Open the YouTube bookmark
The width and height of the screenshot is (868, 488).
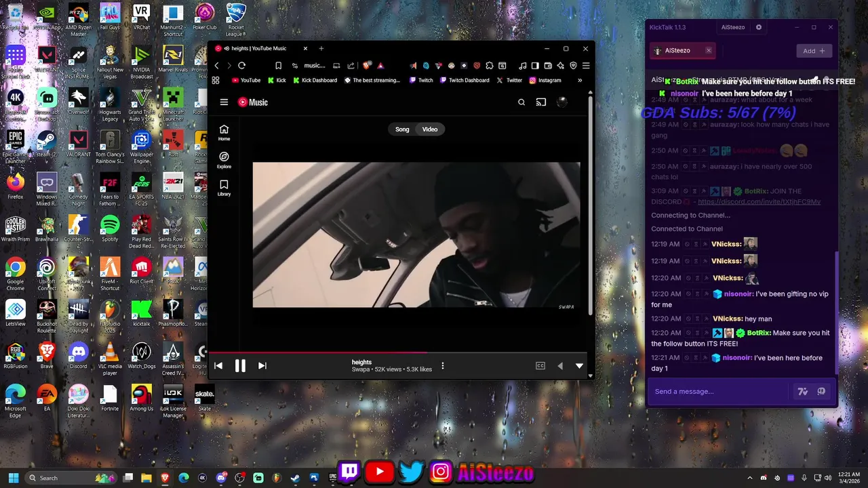246,80
